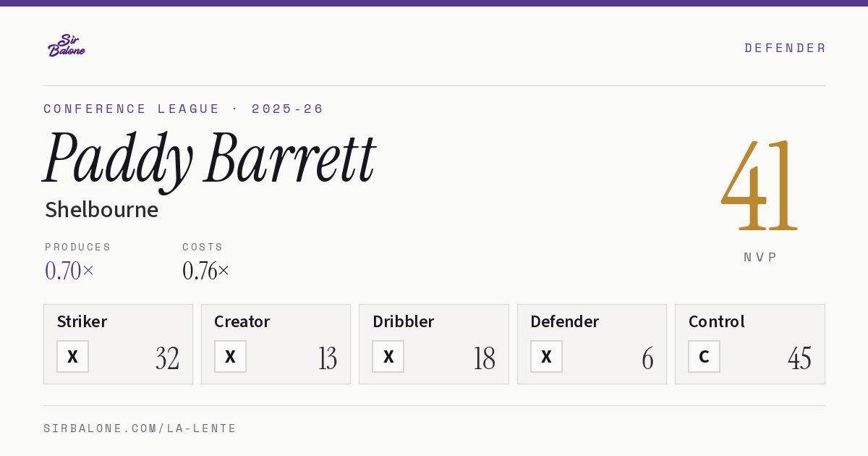Click the X grade badge for Dribbler
Image resolution: width=868 pixels, height=456 pixels.
point(388,356)
